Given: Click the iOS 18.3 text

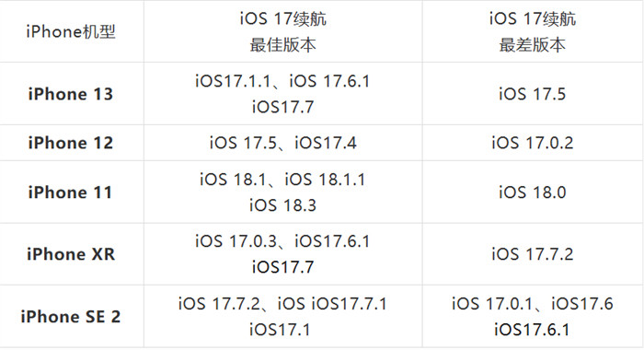Looking at the screenshot, I should (283, 205).
